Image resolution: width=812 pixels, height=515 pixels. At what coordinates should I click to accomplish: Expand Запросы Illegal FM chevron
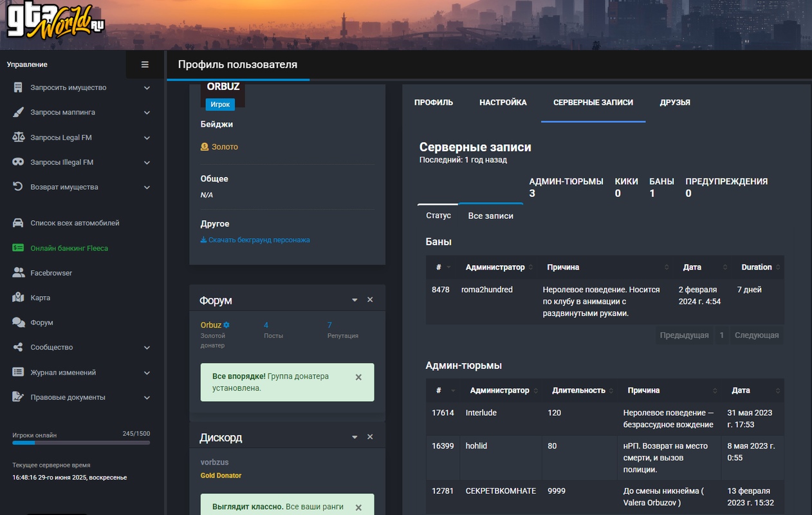point(147,163)
